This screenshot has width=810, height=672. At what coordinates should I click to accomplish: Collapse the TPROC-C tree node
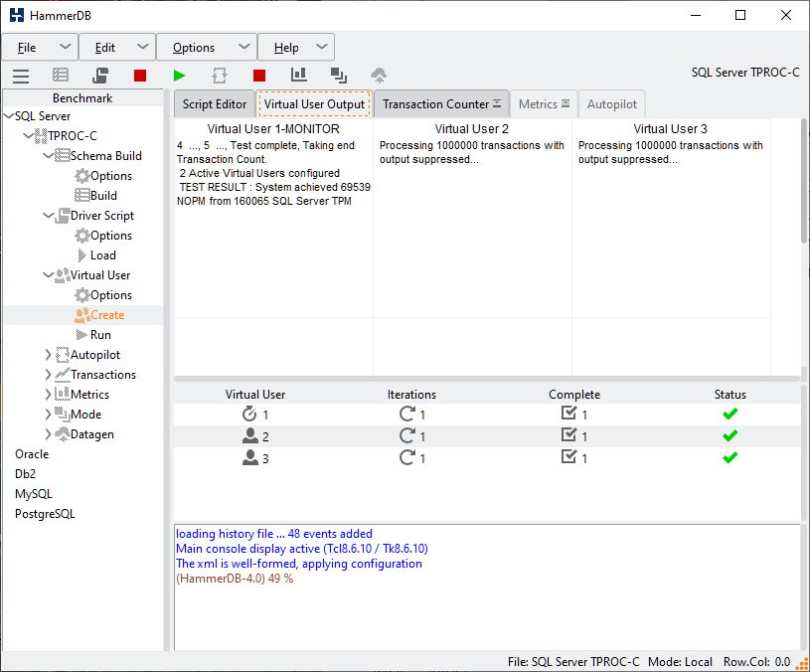point(29,136)
